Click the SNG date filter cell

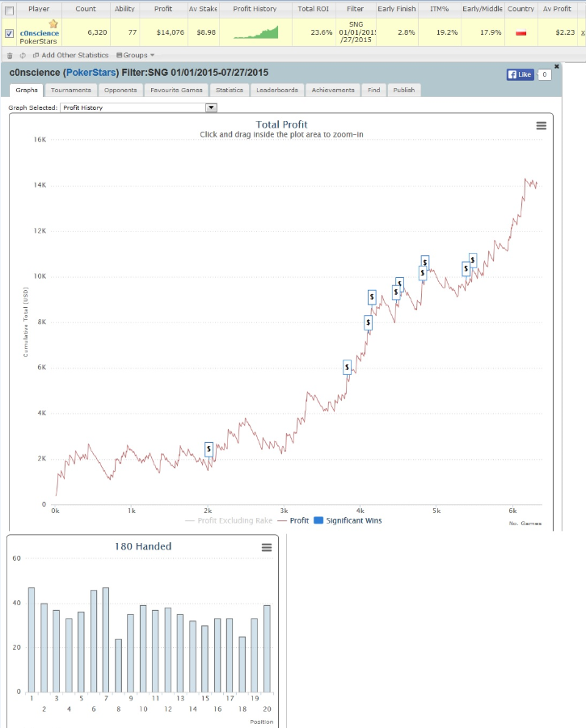(356, 32)
